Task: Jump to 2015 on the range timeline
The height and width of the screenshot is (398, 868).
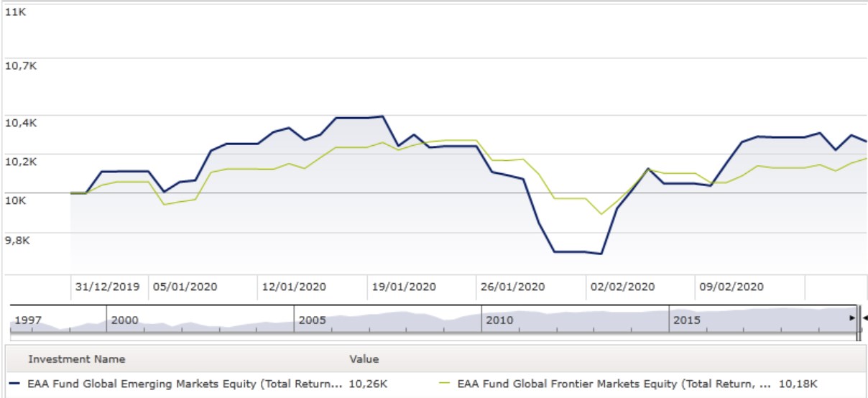Action: tap(688, 320)
